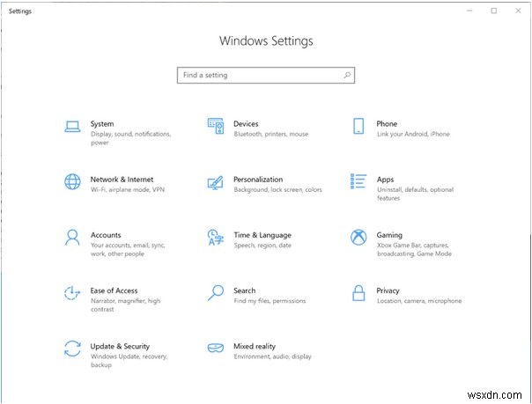The width and height of the screenshot is (532, 404).
Task: Open the Phone settings title
Action: 387,124
